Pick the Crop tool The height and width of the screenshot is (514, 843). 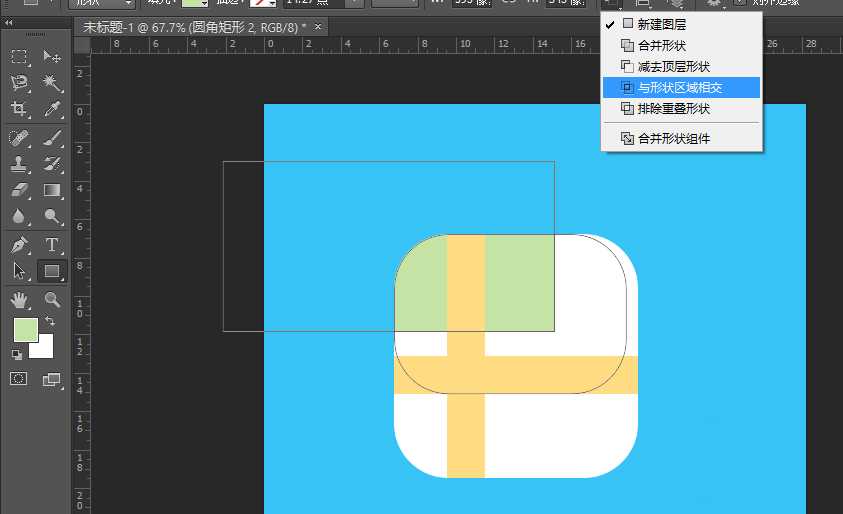pos(19,109)
